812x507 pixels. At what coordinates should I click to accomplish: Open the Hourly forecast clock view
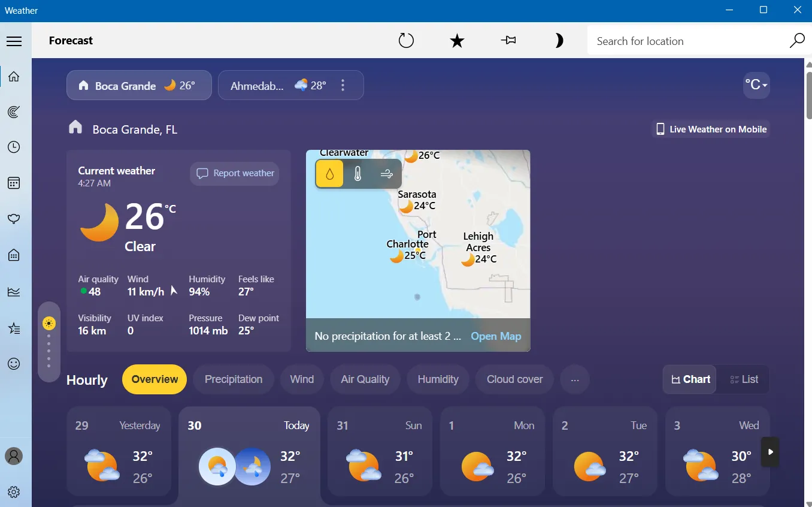tap(14, 147)
